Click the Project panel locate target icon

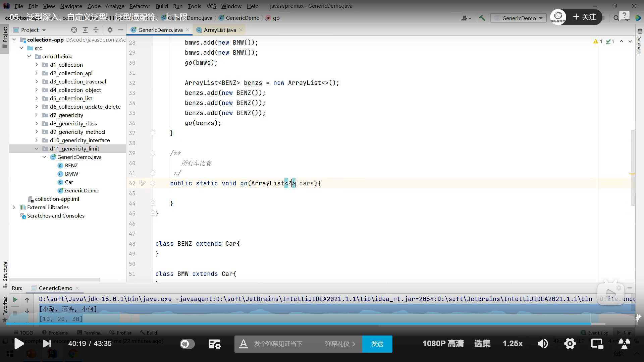(74, 30)
